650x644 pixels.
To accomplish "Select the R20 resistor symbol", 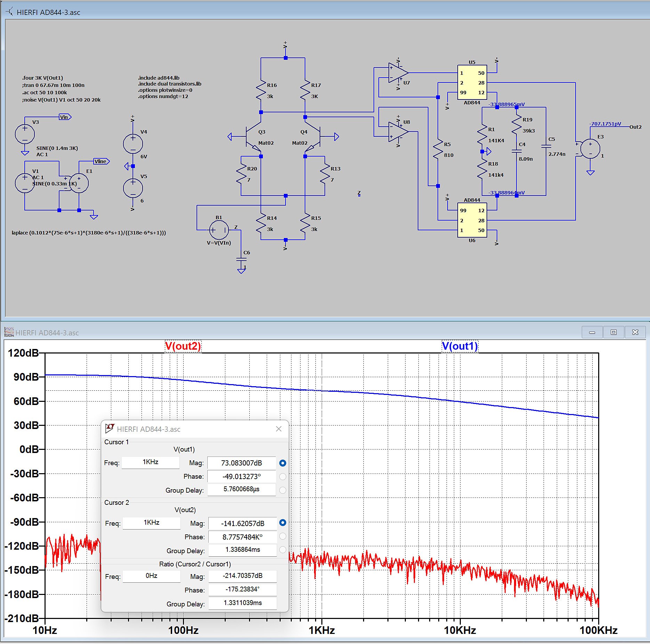I will coord(241,174).
